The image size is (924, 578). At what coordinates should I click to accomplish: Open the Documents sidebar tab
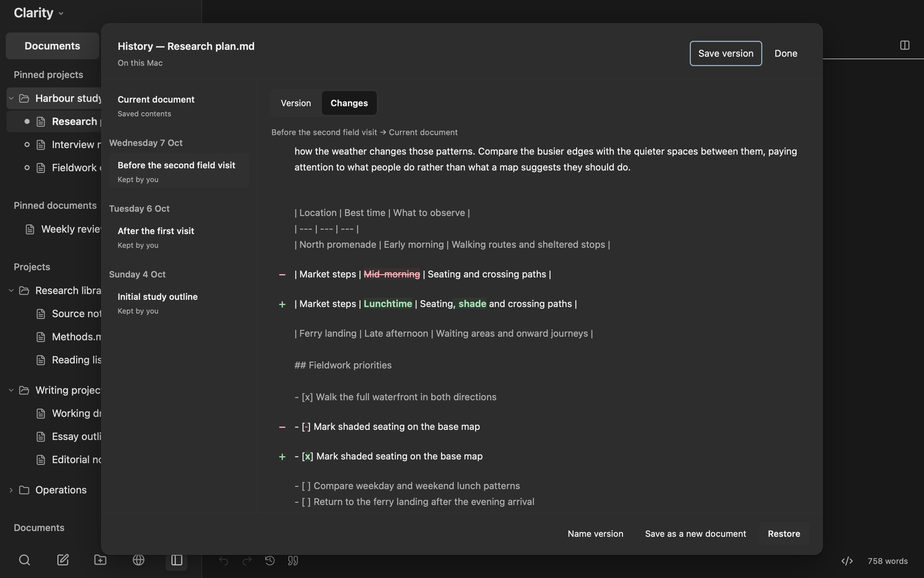(x=52, y=46)
